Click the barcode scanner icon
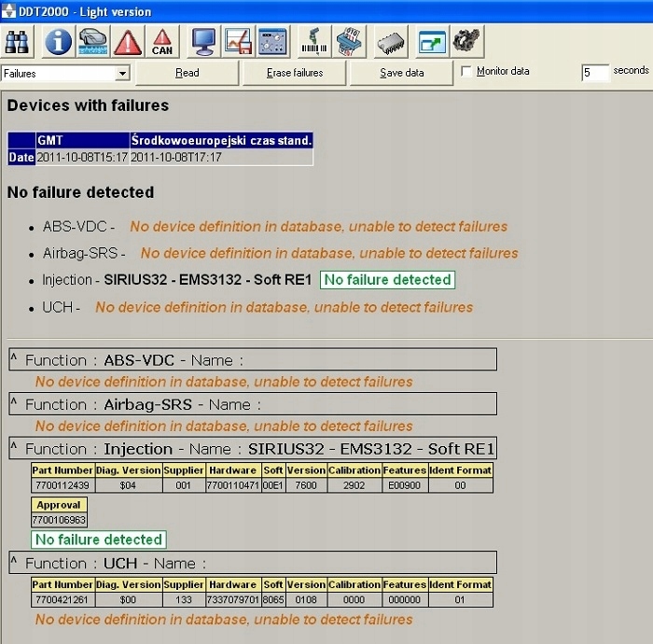The width and height of the screenshot is (653, 644). [314, 41]
